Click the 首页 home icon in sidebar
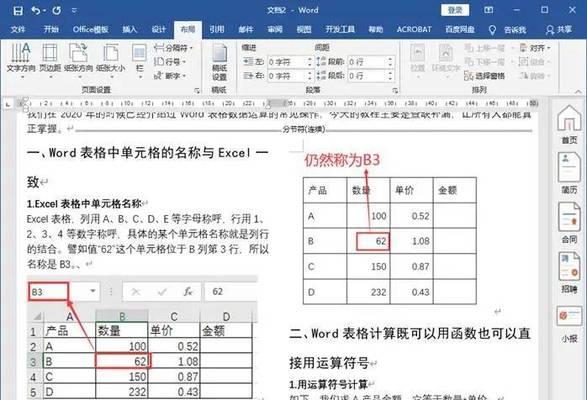 569,124
